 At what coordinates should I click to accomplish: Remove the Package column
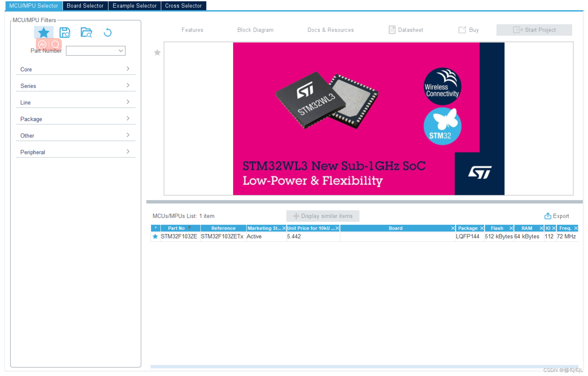click(482, 228)
